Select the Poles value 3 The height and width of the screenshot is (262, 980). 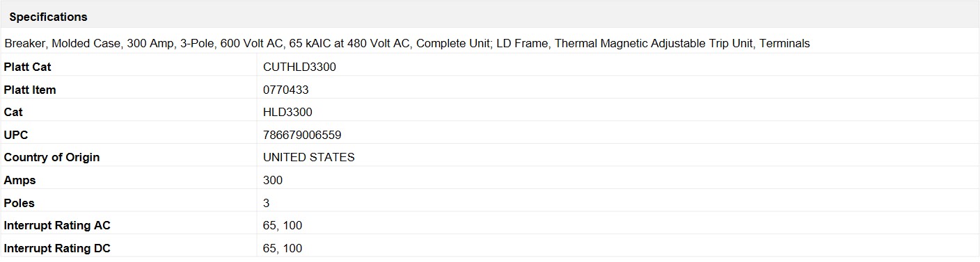[267, 203]
